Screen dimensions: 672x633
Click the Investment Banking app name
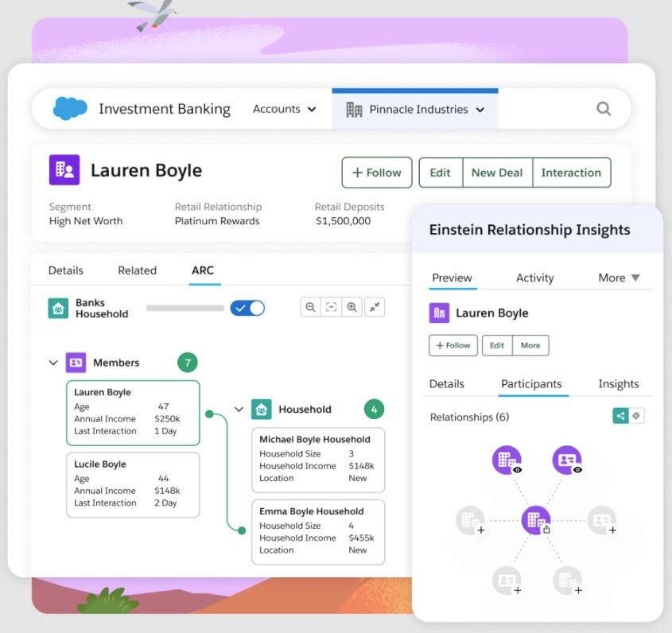tap(165, 109)
